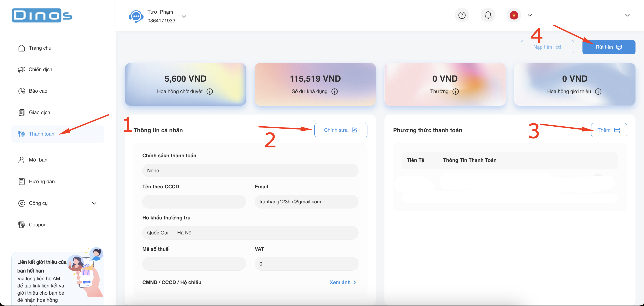Click the Vietnam flag language icon
The height and width of the screenshot is (306, 644).
pos(514,15)
